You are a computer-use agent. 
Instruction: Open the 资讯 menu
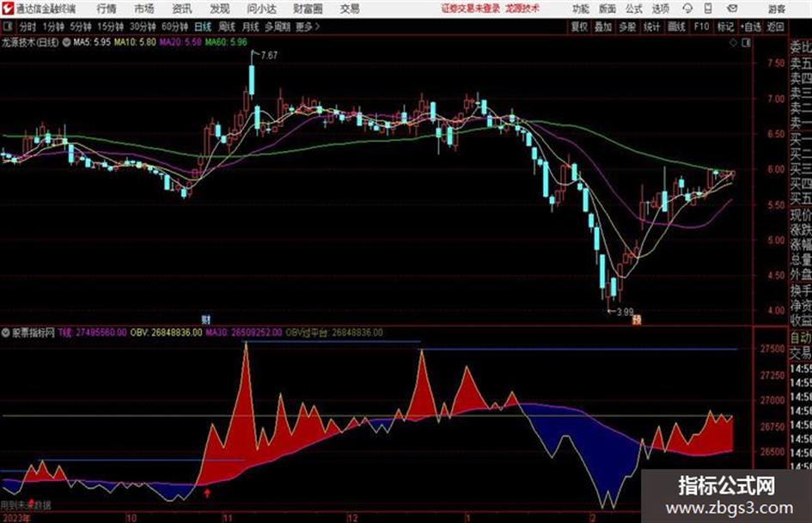(182, 9)
